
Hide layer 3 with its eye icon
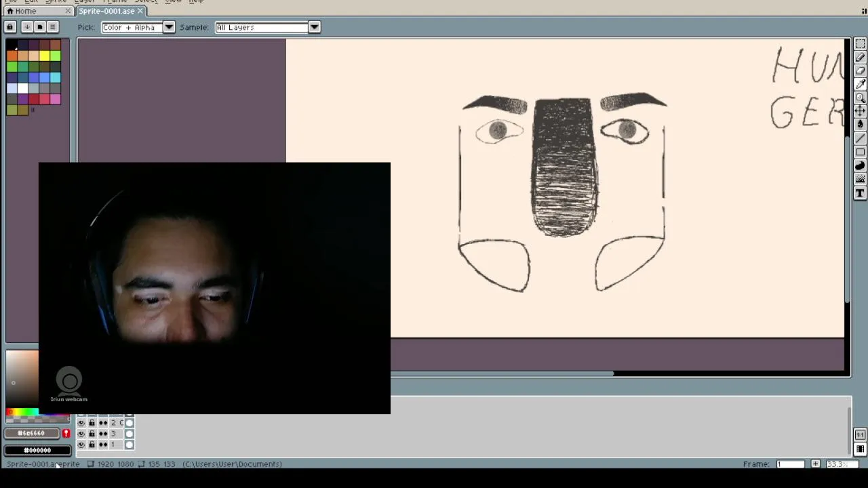(x=81, y=434)
